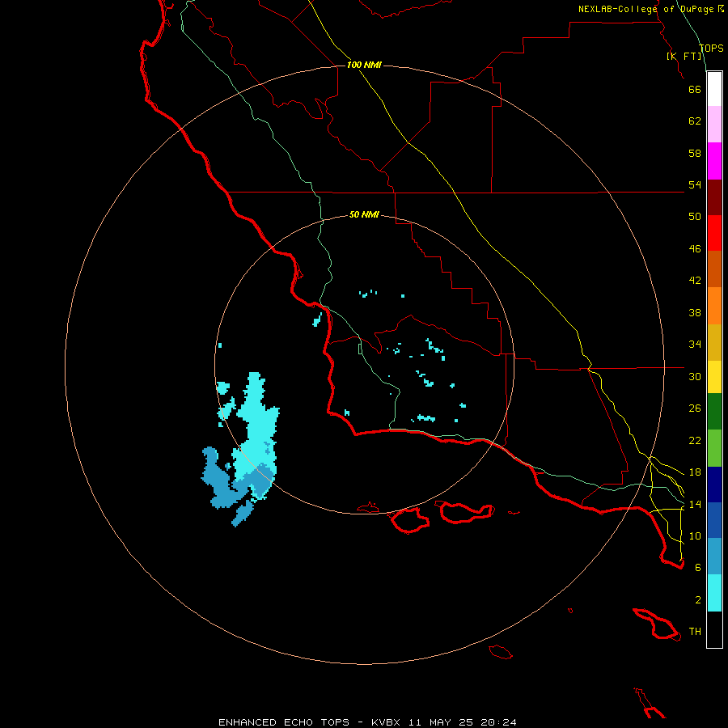The image size is (728, 728).
Task: Click the TOPS legend title
Action: click(711, 48)
